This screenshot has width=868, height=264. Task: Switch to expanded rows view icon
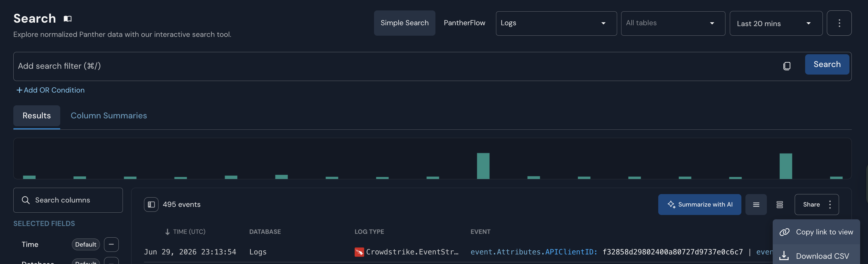(780, 205)
